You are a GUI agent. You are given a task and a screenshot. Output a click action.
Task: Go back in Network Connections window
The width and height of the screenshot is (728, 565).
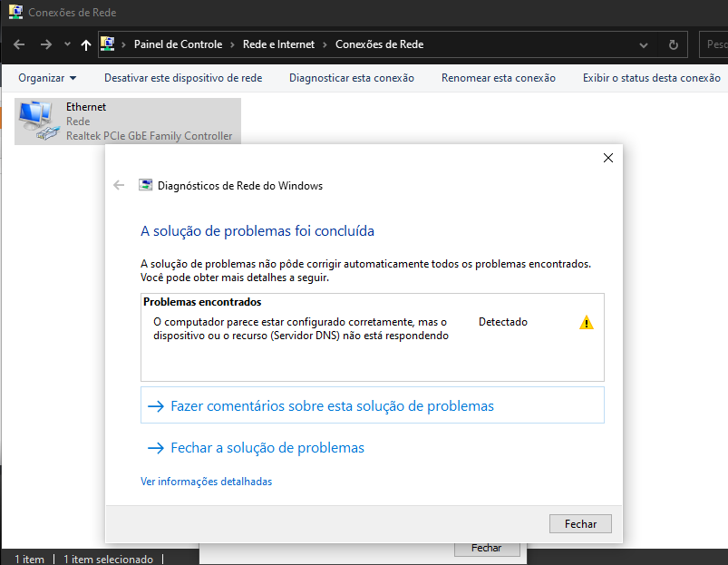click(19, 44)
